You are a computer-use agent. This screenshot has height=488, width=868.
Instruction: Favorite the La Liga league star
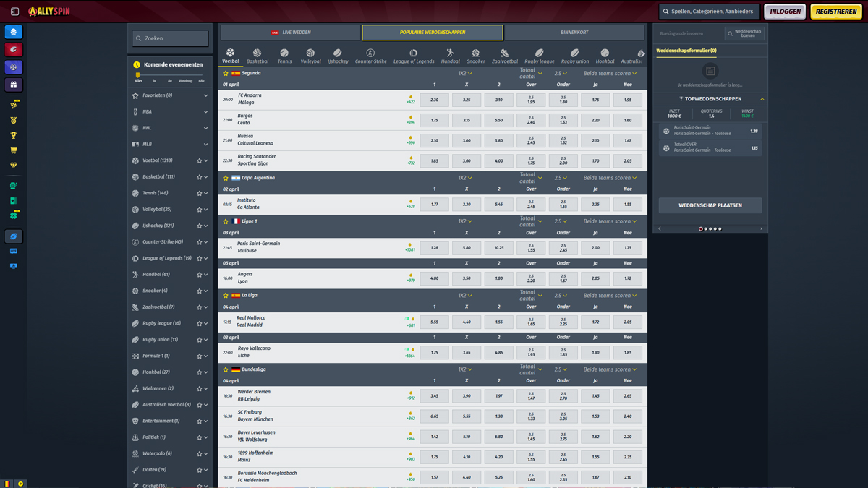coord(226,295)
